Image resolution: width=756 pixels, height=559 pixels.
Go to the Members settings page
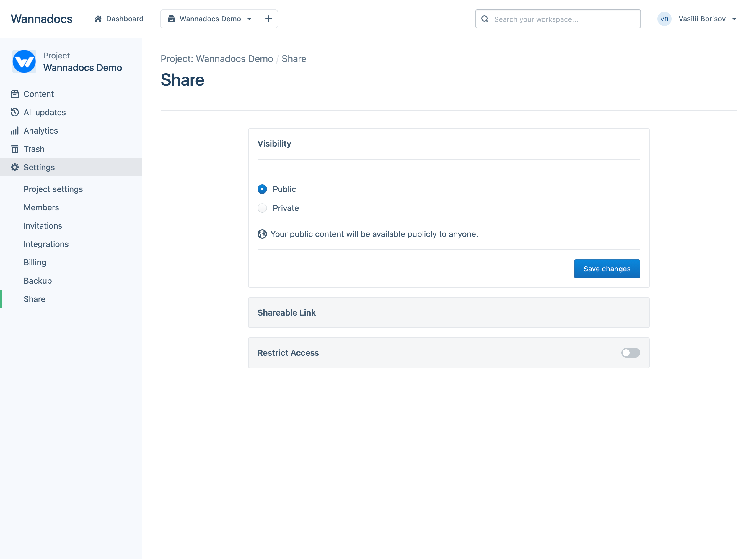click(x=41, y=207)
